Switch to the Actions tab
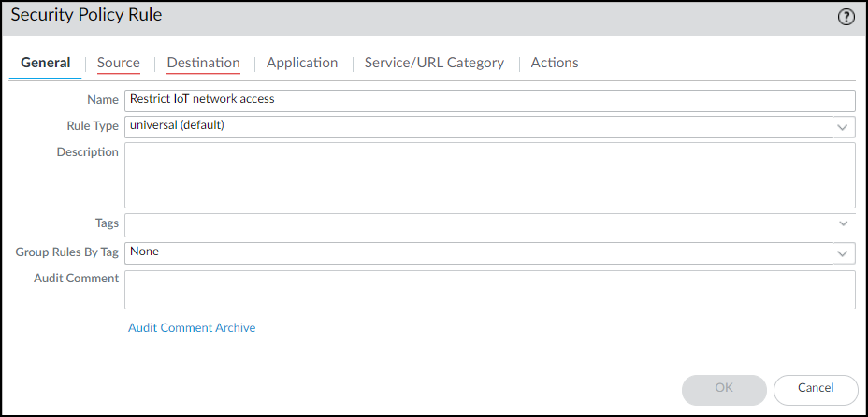This screenshot has height=417, width=868. (x=555, y=63)
